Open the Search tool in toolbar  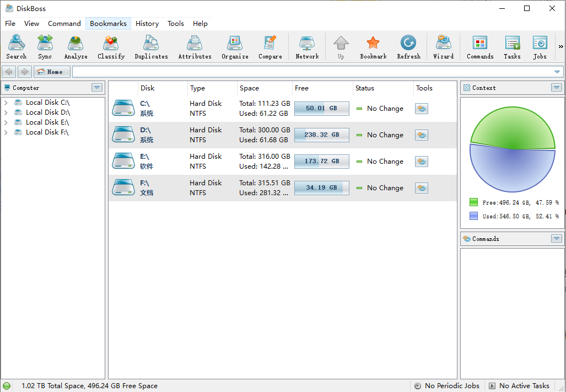(16, 47)
